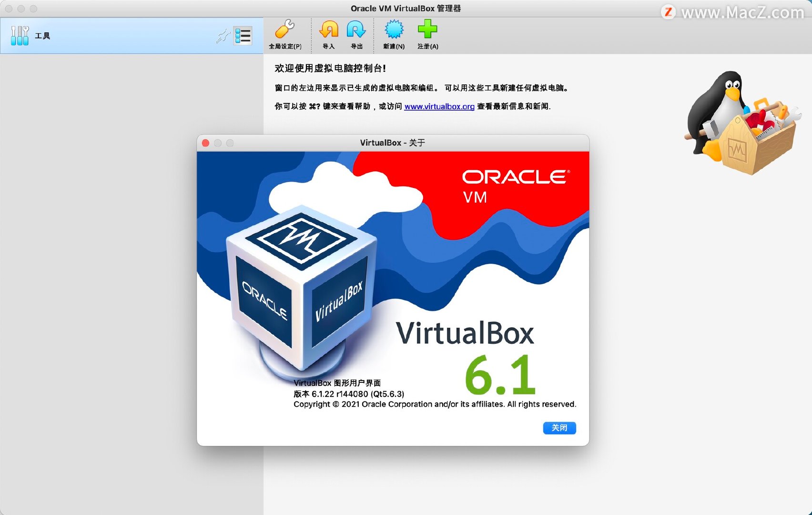Click the 关闭 button in About dialog

tap(559, 428)
